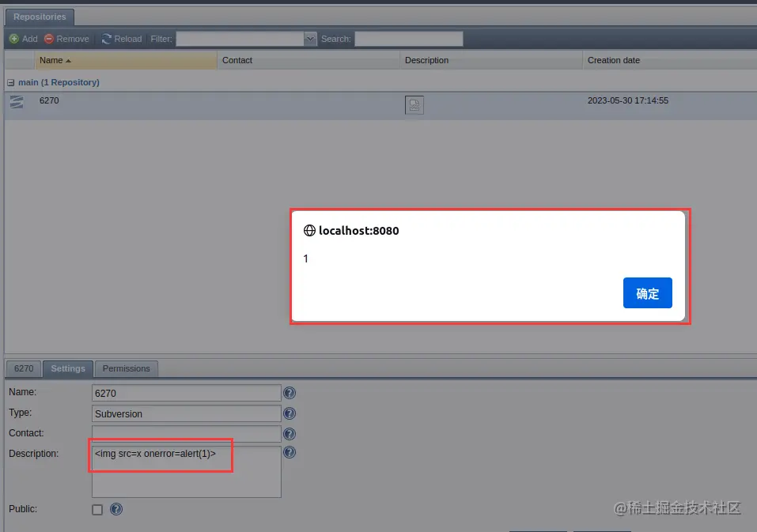Open help for the Contact field
The image size is (757, 532).
pyautogui.click(x=290, y=433)
